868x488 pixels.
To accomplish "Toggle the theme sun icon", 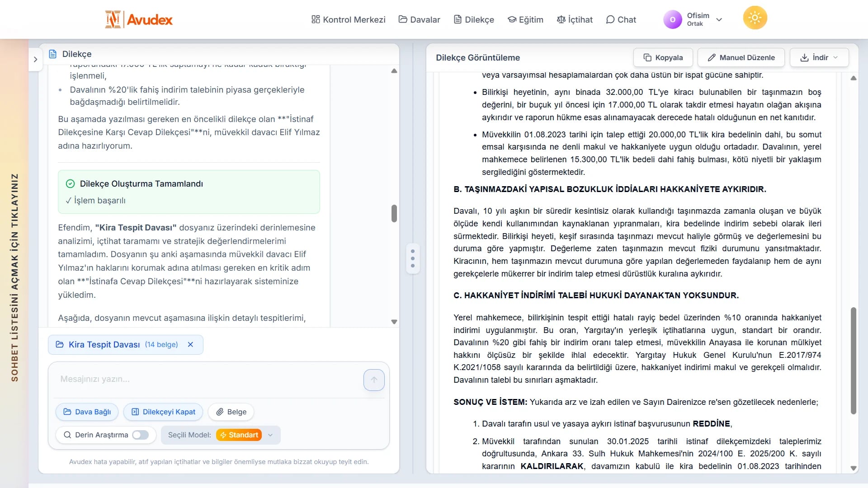I will [754, 17].
